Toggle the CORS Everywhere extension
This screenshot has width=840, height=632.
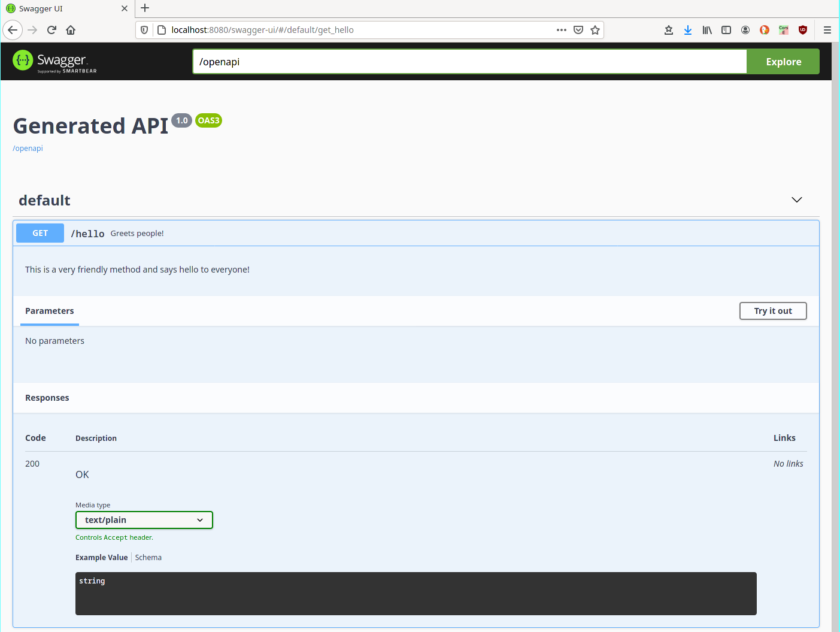pos(784,30)
